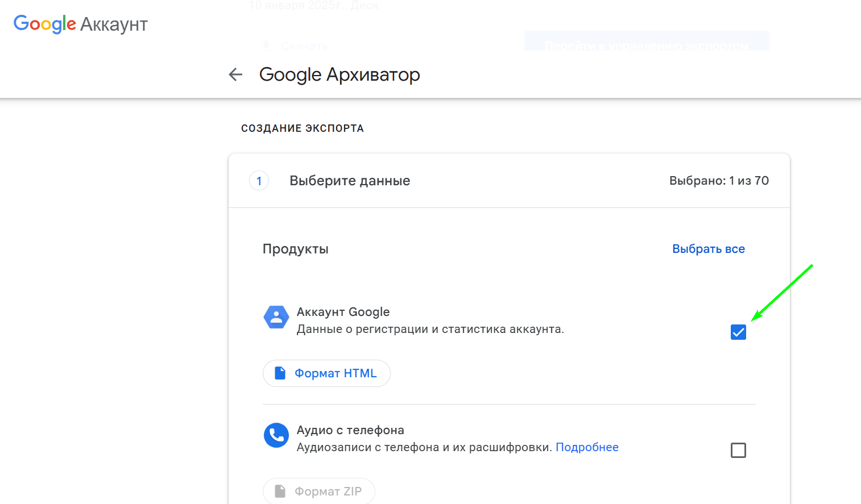Click the Выбрано: 1 из 70 counter

[x=719, y=181]
